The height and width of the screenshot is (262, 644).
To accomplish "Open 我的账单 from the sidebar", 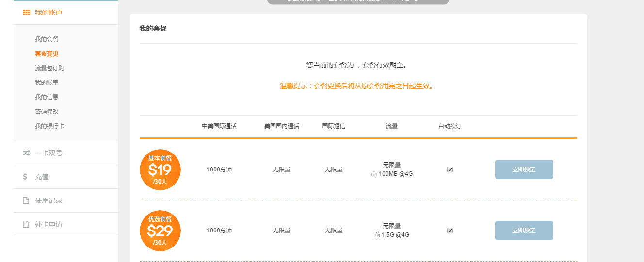I will [x=47, y=83].
